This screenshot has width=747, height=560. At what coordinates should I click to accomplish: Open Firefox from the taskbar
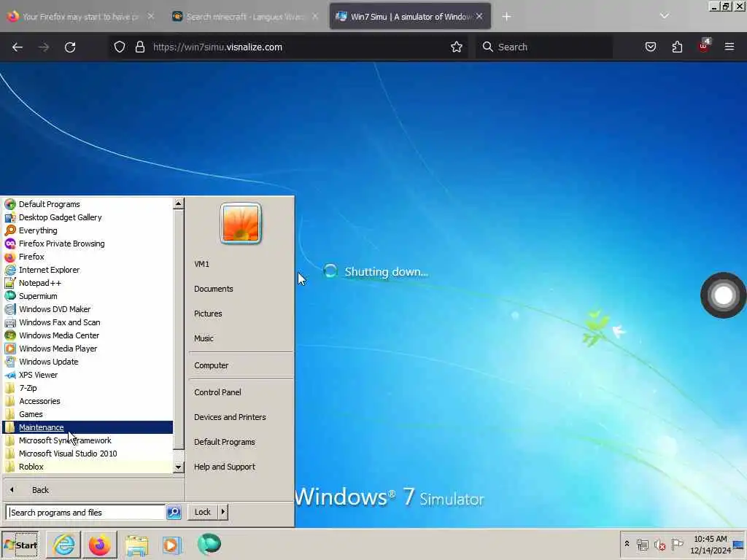pos(99,545)
